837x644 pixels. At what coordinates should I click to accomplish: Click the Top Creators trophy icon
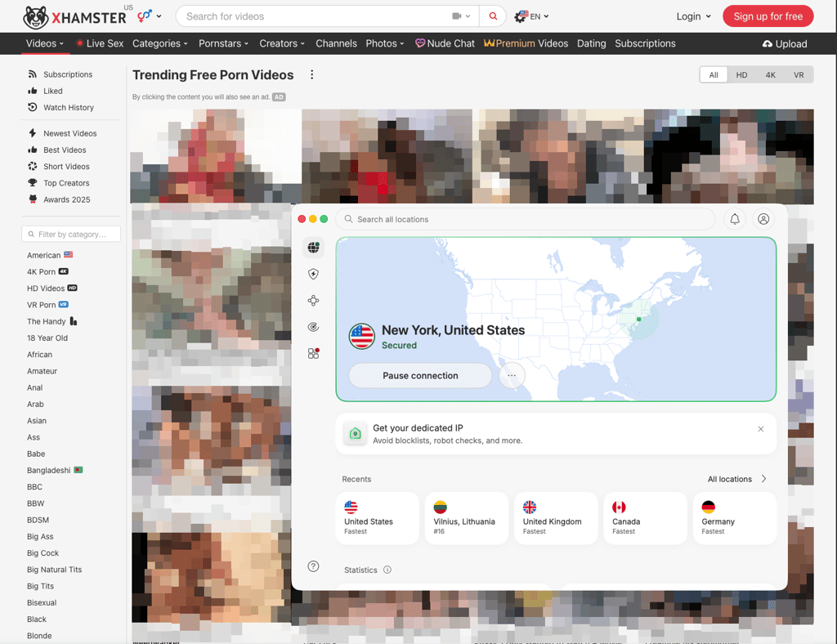click(x=33, y=182)
